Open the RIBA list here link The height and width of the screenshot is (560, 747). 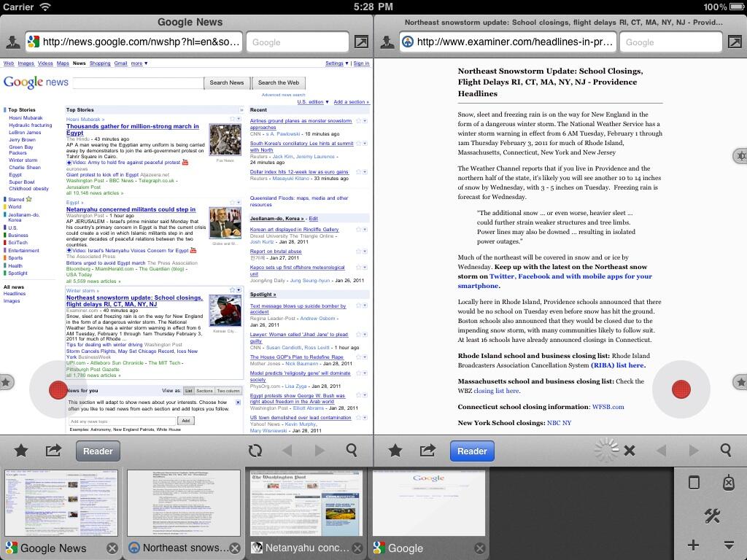coord(617,365)
